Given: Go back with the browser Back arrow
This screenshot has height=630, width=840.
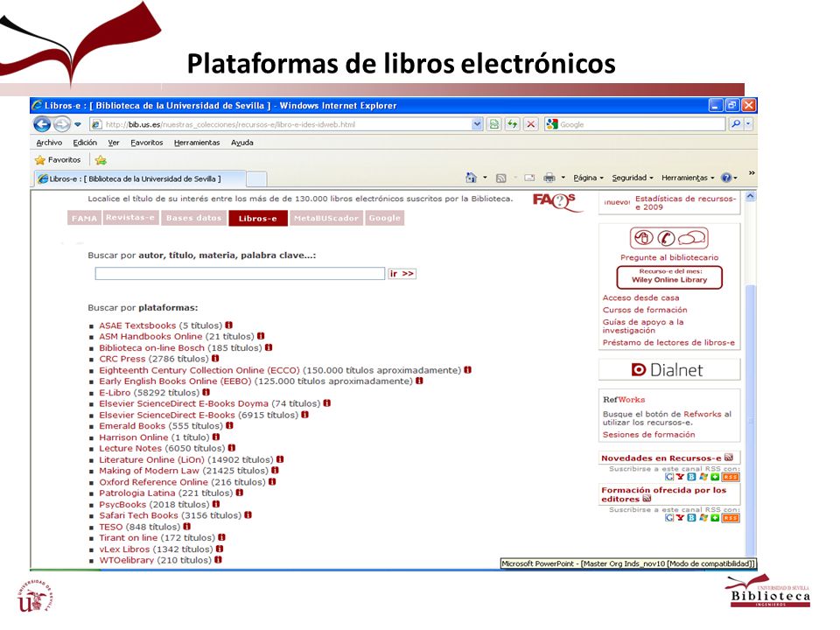Looking at the screenshot, I should point(42,125).
